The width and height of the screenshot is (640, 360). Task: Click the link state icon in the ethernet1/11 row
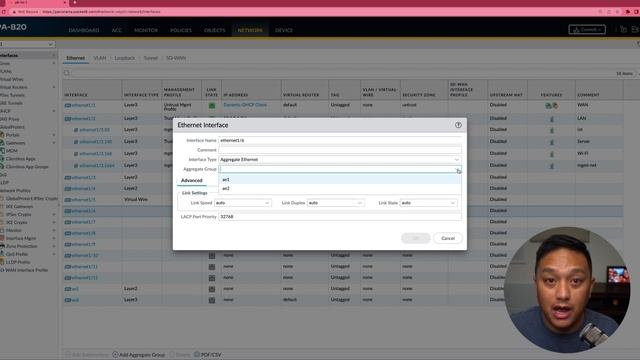click(212, 267)
